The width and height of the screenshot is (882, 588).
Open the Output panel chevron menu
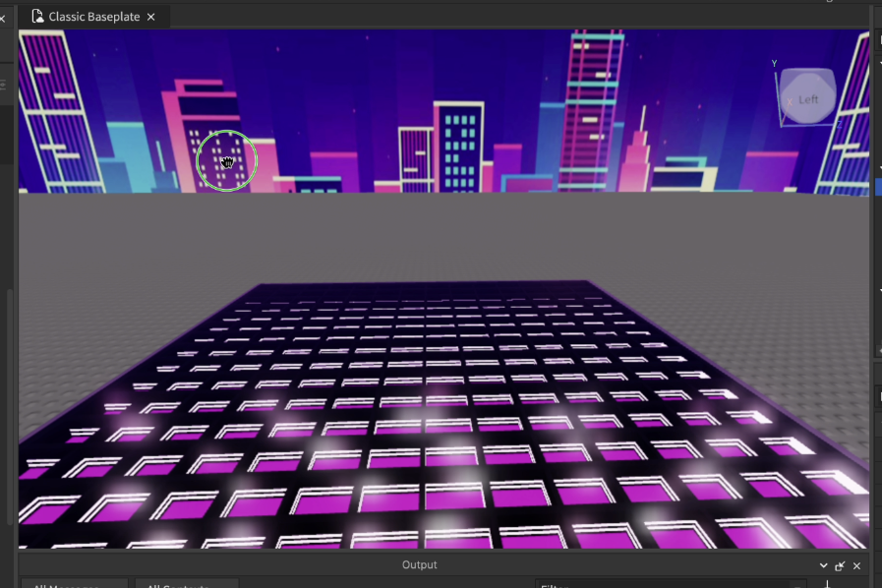824,565
